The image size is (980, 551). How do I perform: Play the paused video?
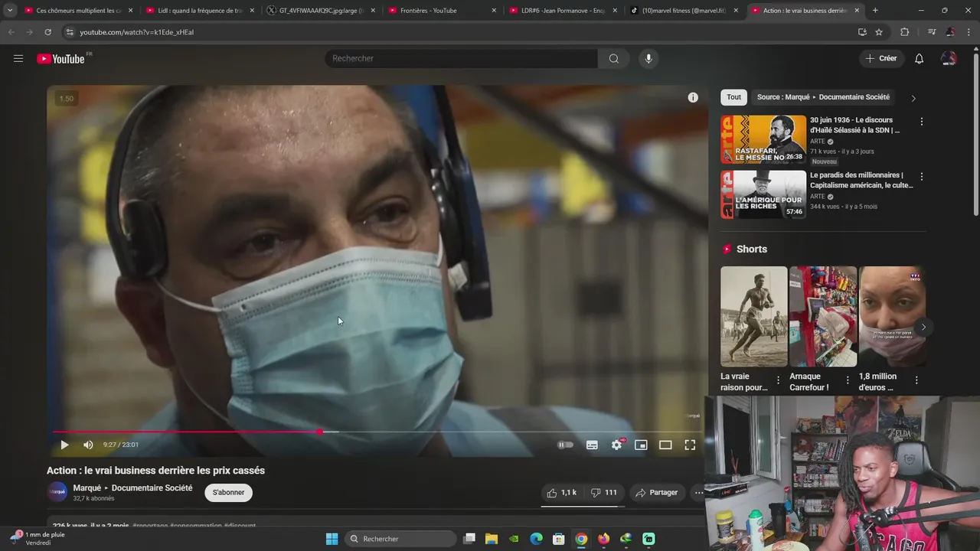[x=64, y=445]
